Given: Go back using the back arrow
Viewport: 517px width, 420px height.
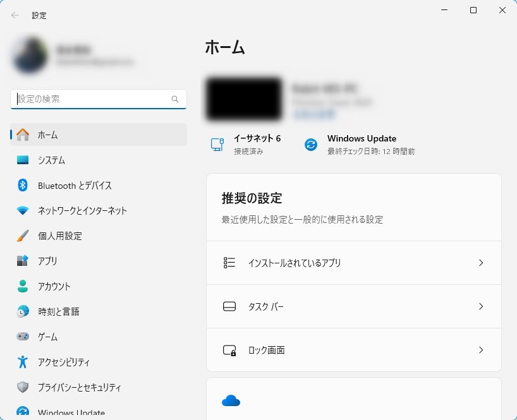Looking at the screenshot, I should (x=15, y=15).
